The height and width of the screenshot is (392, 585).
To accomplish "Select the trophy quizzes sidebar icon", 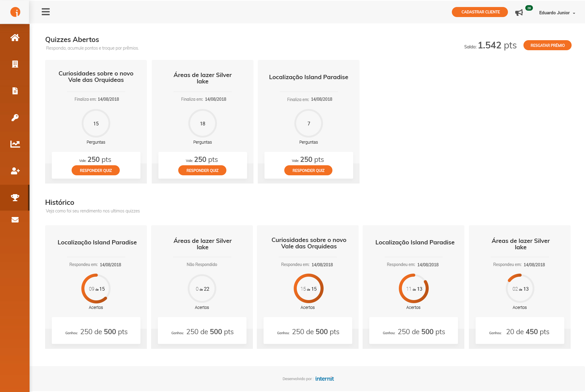I will point(15,198).
